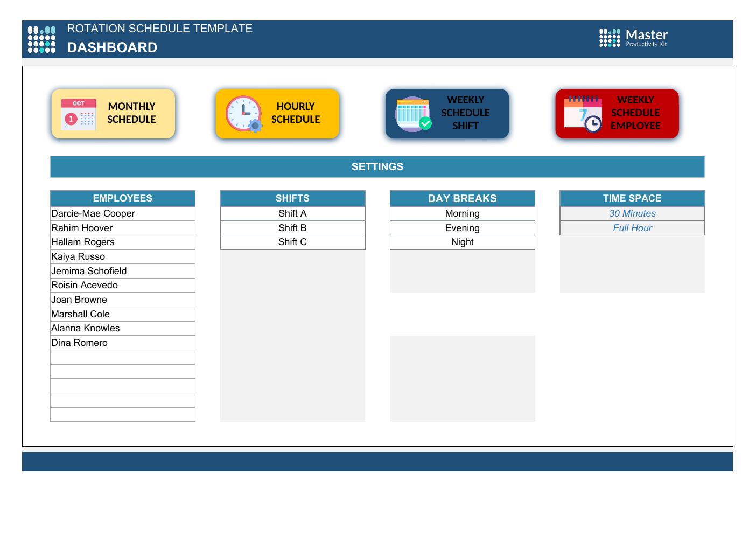Open the Weekly Schedule Employee button
Viewport: 756px width, 535px height.
click(x=617, y=114)
